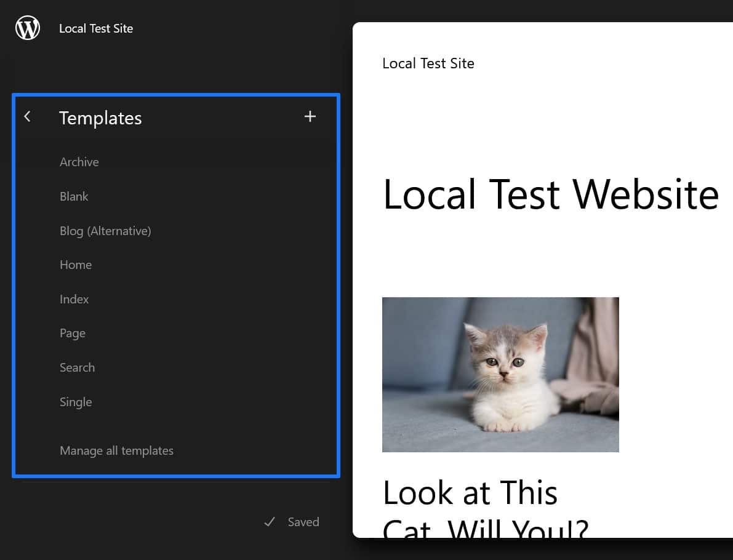Image resolution: width=733 pixels, height=560 pixels.
Task: Click the Saved checkmark indicator
Action: (x=269, y=522)
